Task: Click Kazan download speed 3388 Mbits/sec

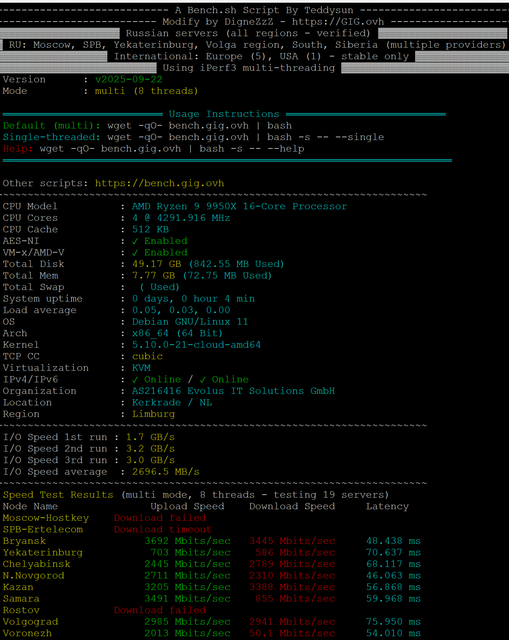Action: coord(292,587)
